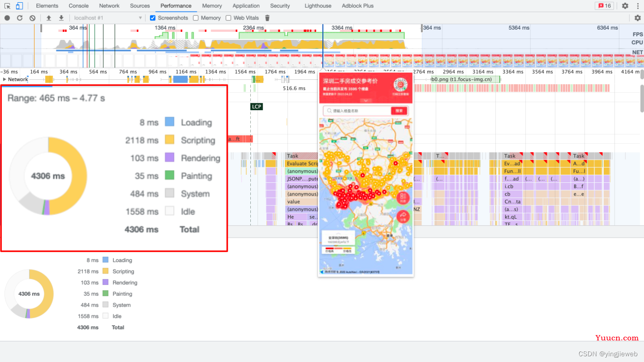Click the clear recording icon
644x362 pixels.
(32, 18)
